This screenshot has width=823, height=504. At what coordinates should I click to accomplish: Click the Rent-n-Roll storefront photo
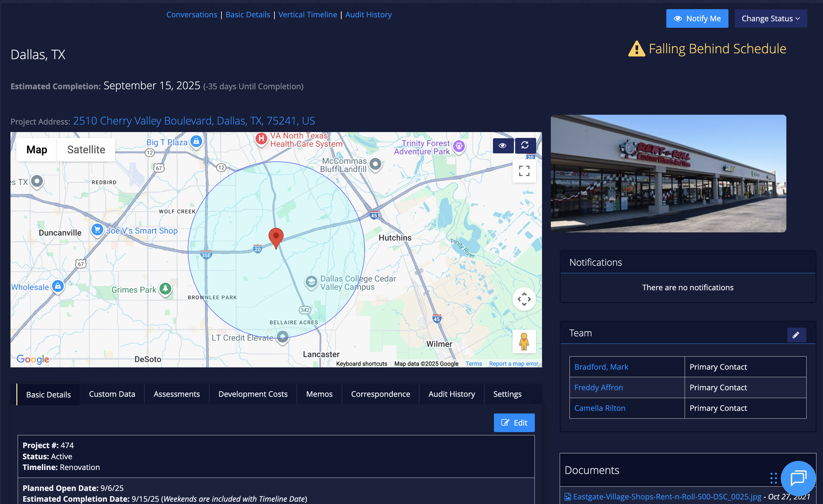click(x=668, y=174)
